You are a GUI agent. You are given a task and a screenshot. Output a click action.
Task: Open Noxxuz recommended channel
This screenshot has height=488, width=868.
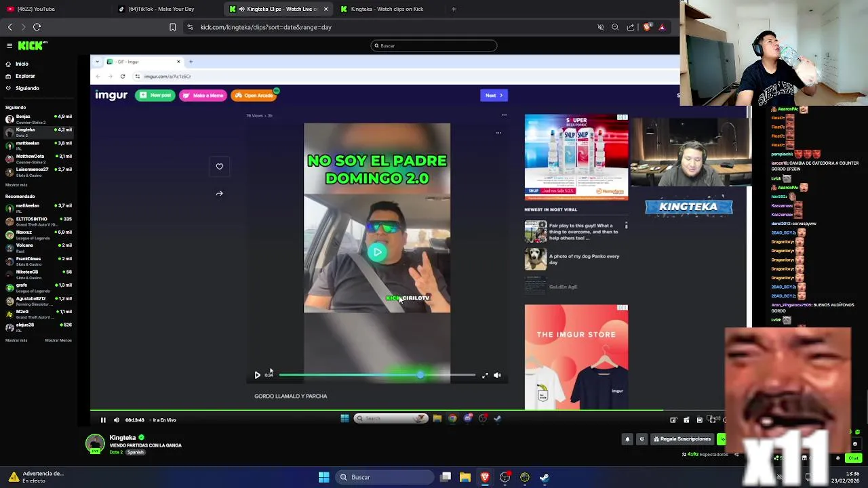39,235
